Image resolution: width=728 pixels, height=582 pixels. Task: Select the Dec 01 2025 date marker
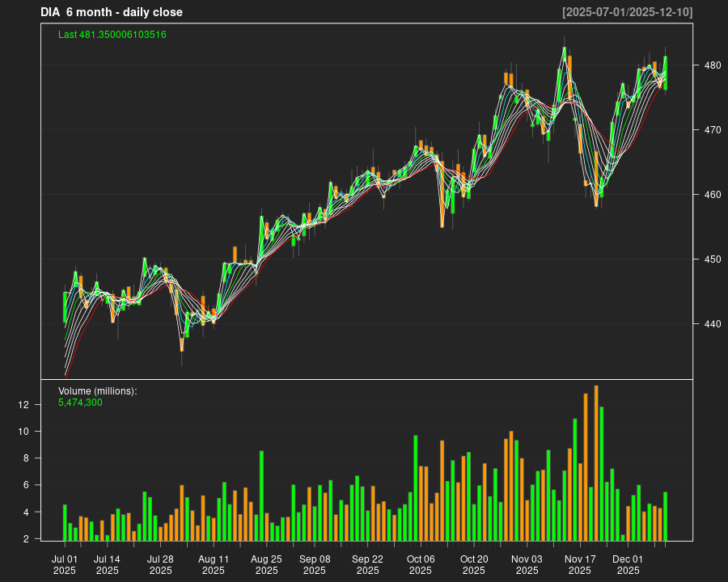click(x=628, y=564)
